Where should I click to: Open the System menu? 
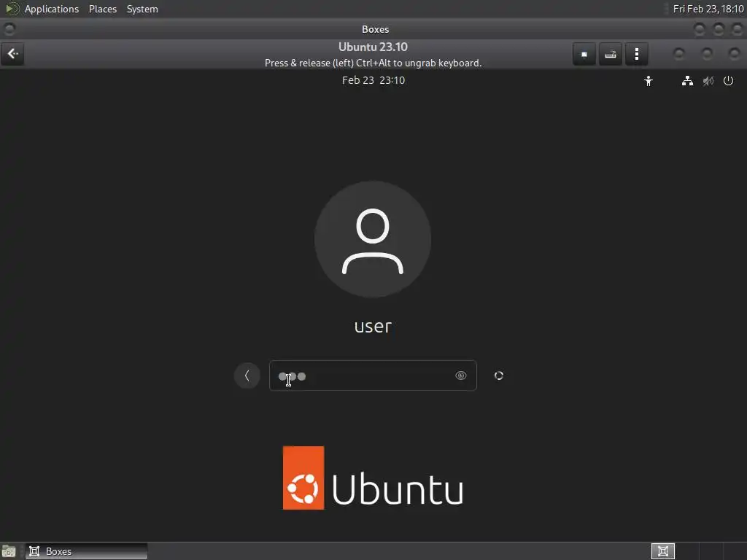tap(142, 9)
